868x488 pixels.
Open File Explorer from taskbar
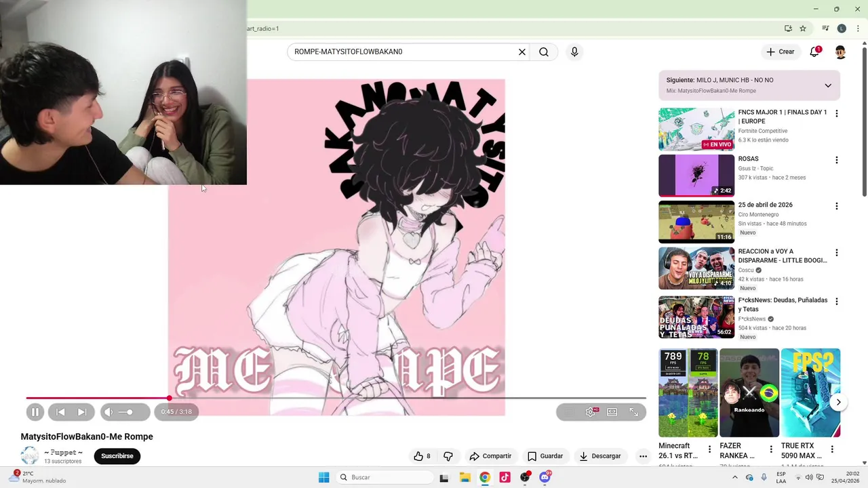click(x=465, y=477)
